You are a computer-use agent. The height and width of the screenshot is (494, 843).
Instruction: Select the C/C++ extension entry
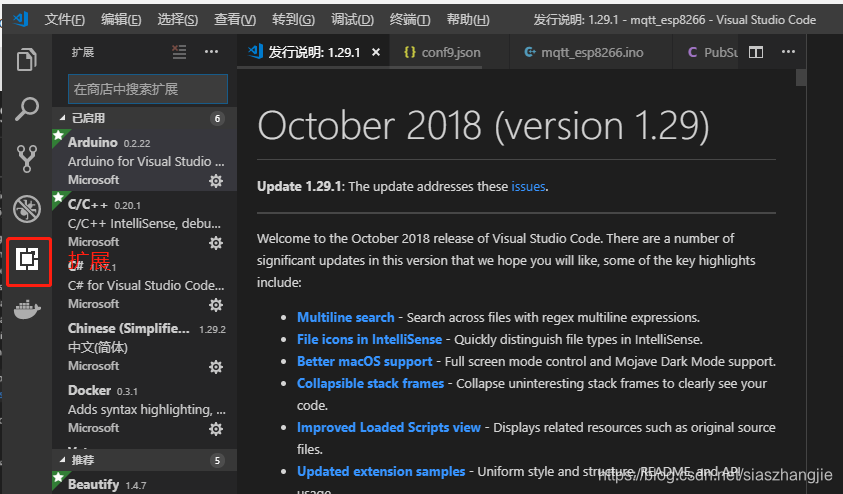[x=144, y=222]
